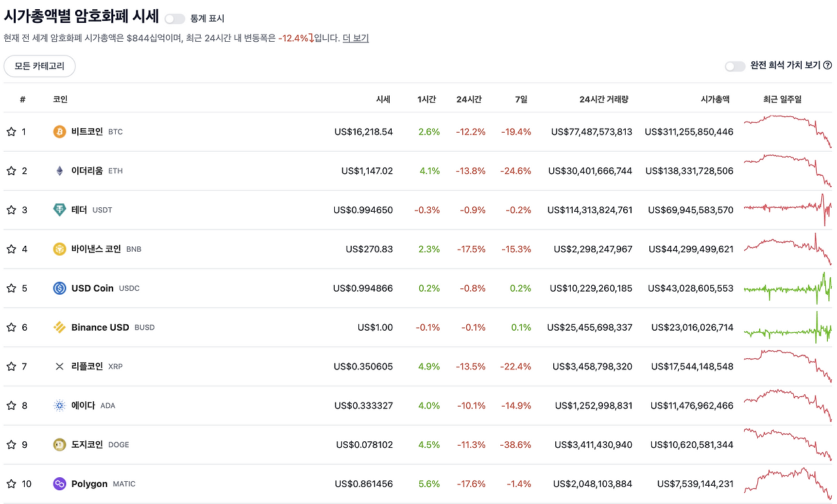Click the Cardano ADA logo
Screen dimensions: 837x504
tap(60, 406)
